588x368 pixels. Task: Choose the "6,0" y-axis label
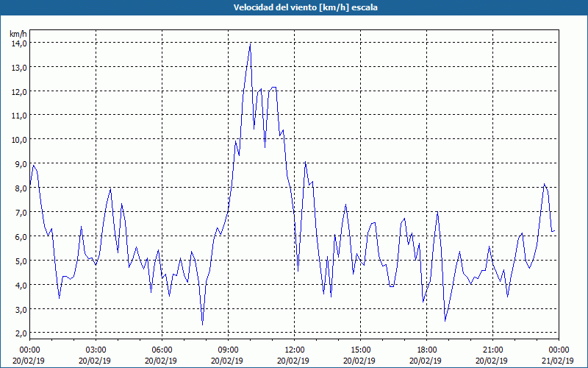point(21,236)
